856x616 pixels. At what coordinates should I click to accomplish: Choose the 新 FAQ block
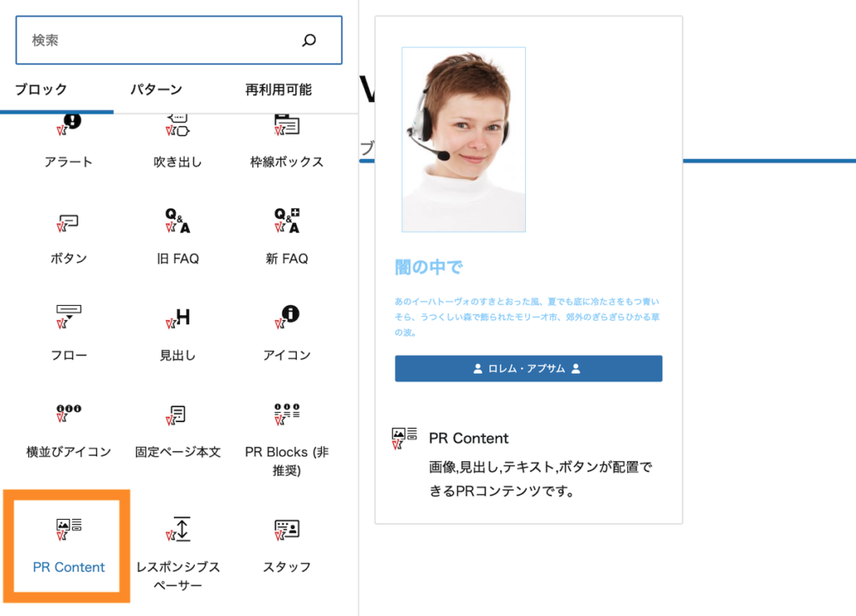point(288,238)
